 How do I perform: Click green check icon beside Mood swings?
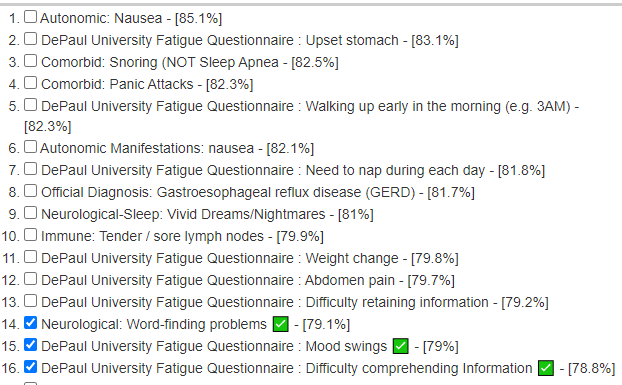coord(401,346)
